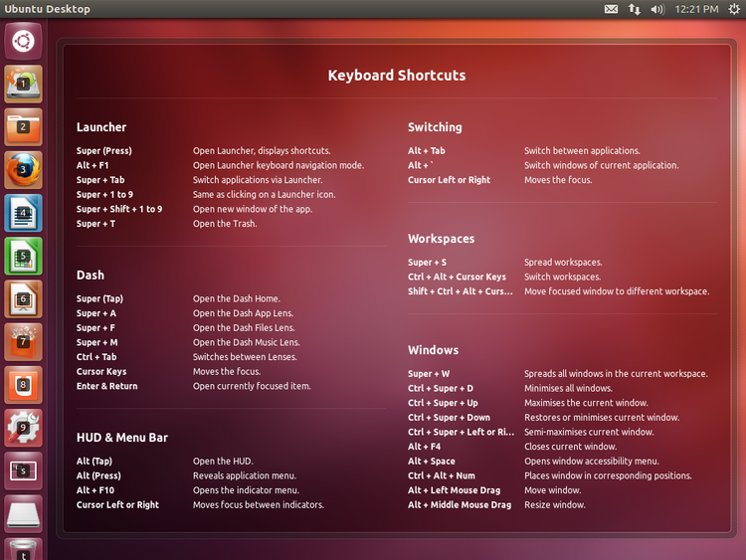The height and width of the screenshot is (560, 746).
Task: Expand the network connection indicator
Action: pos(635,9)
